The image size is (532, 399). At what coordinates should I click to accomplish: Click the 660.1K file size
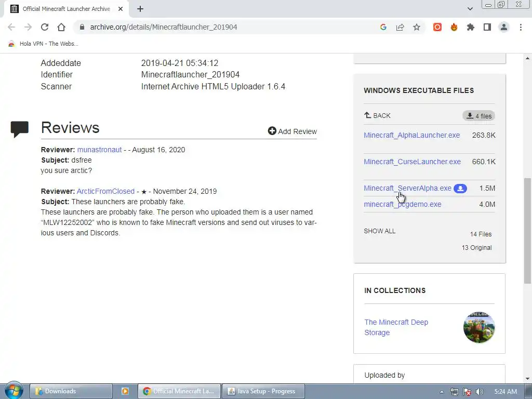(484, 162)
